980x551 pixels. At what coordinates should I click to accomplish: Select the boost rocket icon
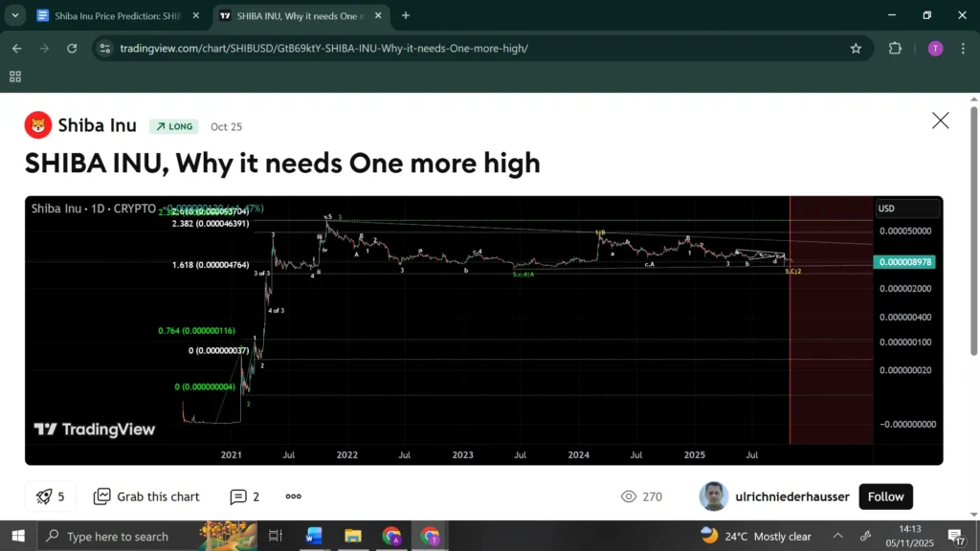pyautogui.click(x=43, y=496)
